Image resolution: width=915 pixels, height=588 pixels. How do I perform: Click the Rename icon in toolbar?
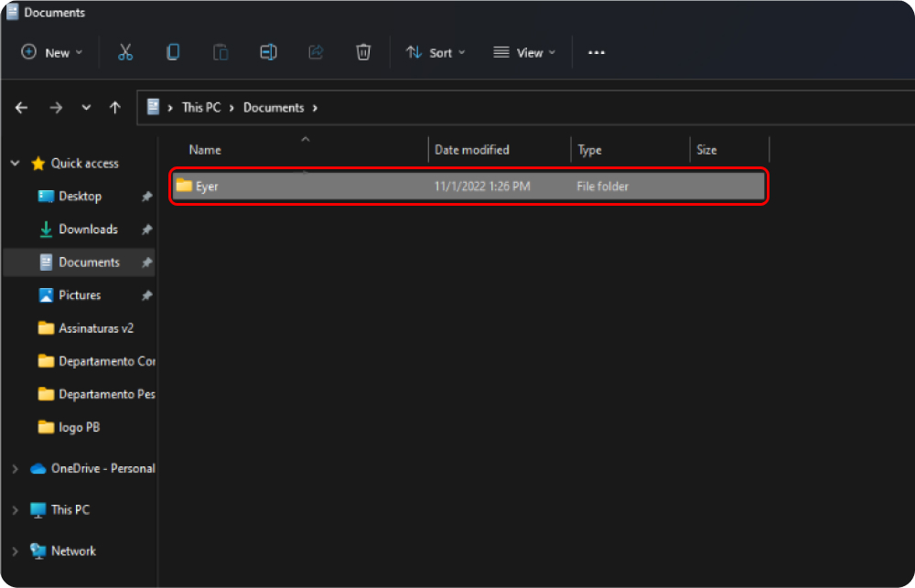click(x=268, y=52)
